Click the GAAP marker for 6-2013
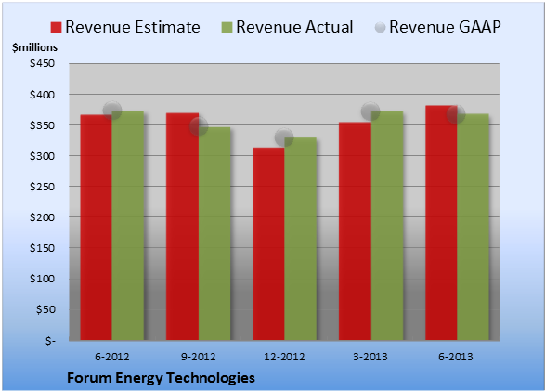 click(x=456, y=114)
